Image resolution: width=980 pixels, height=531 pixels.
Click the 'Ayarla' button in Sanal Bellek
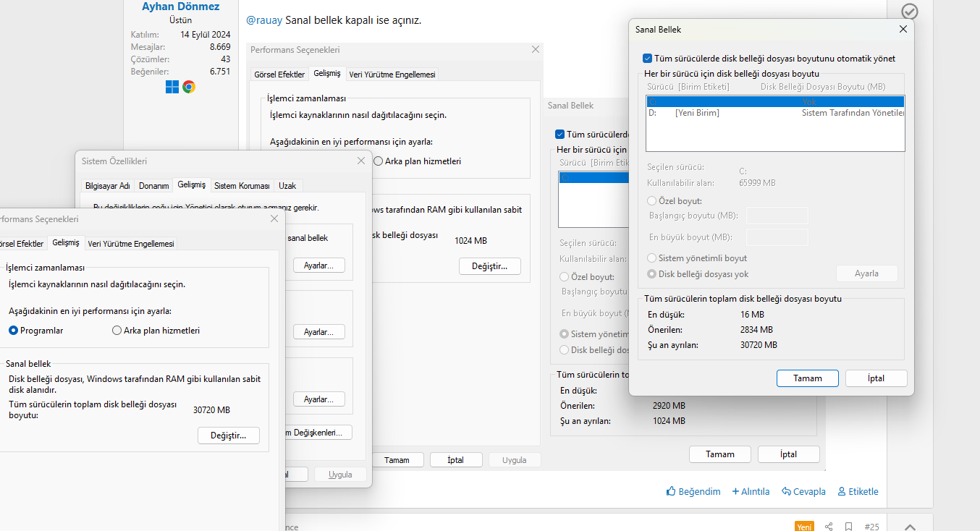point(866,273)
